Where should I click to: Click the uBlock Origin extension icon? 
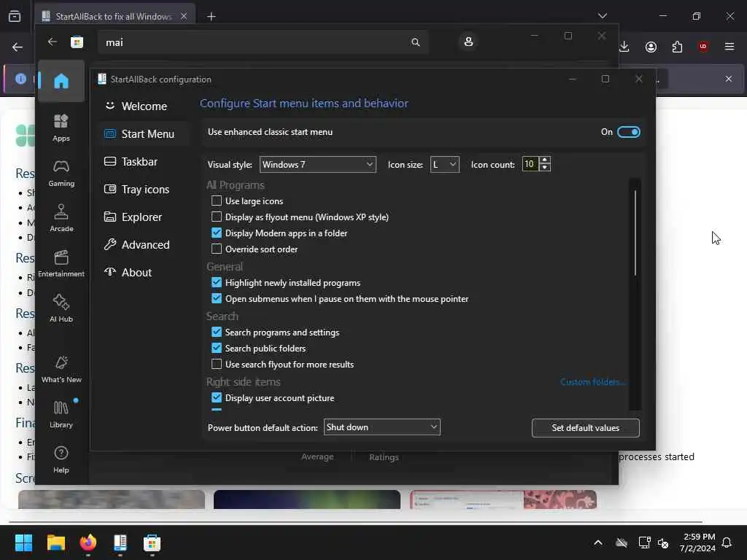pos(703,47)
